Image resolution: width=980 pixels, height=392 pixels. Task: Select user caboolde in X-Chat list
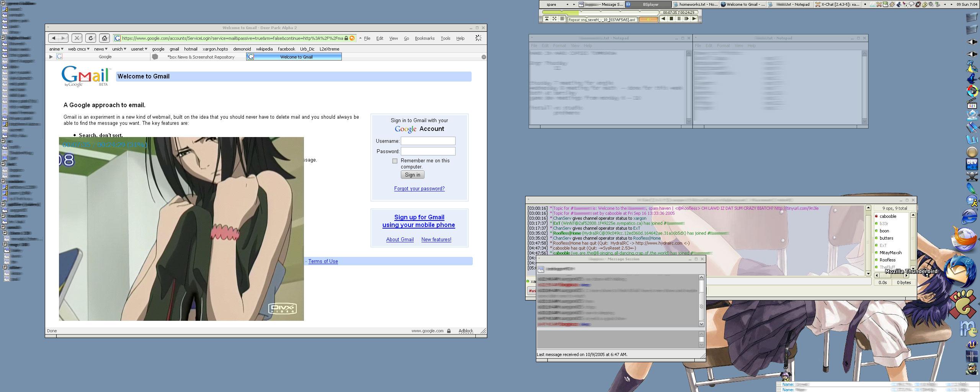(x=888, y=216)
